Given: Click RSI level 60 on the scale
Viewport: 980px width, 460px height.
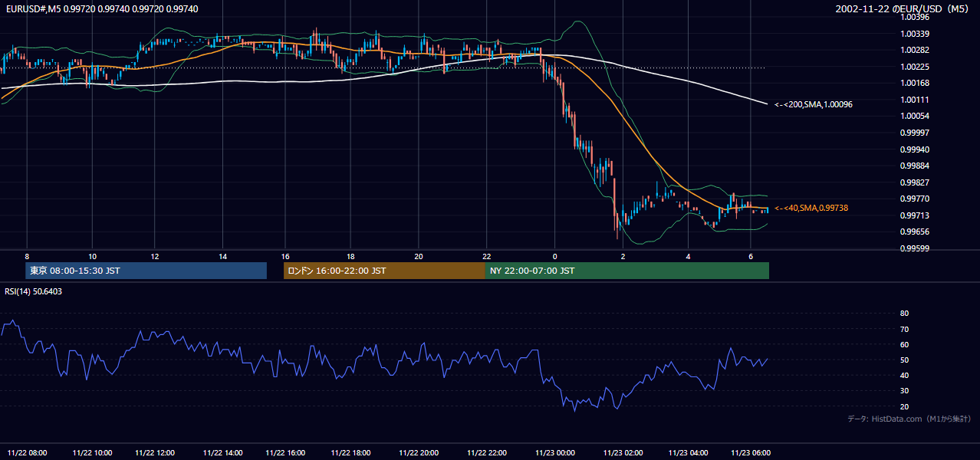Looking at the screenshot, I should (904, 344).
